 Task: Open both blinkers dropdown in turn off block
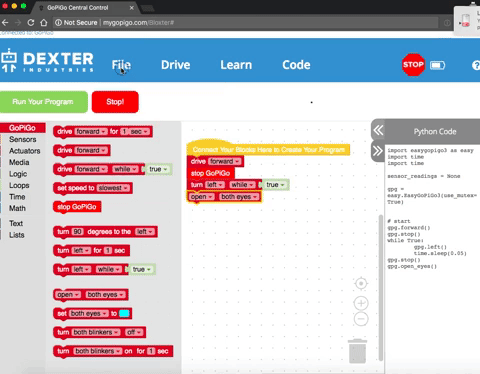click(96, 332)
